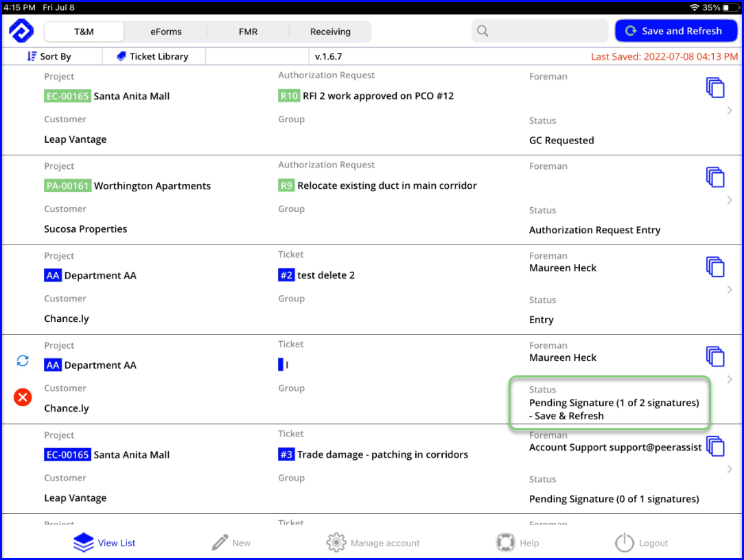Image resolution: width=744 pixels, height=560 pixels.
Task: Tap the app logo icon
Action: pyautogui.click(x=21, y=31)
